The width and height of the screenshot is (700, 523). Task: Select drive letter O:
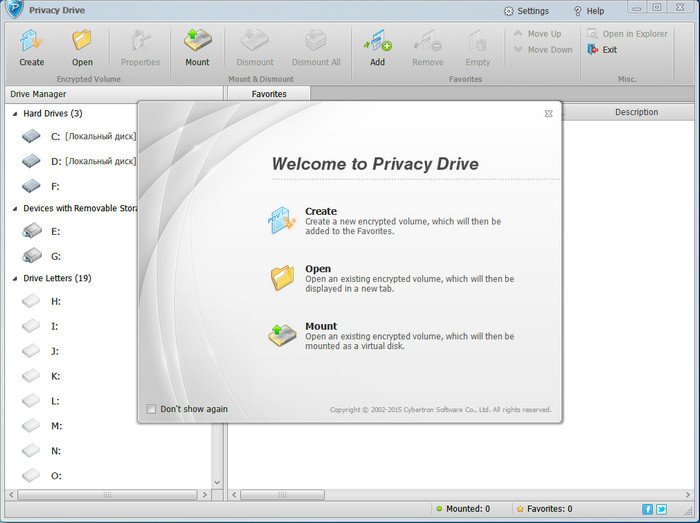pyautogui.click(x=41, y=476)
